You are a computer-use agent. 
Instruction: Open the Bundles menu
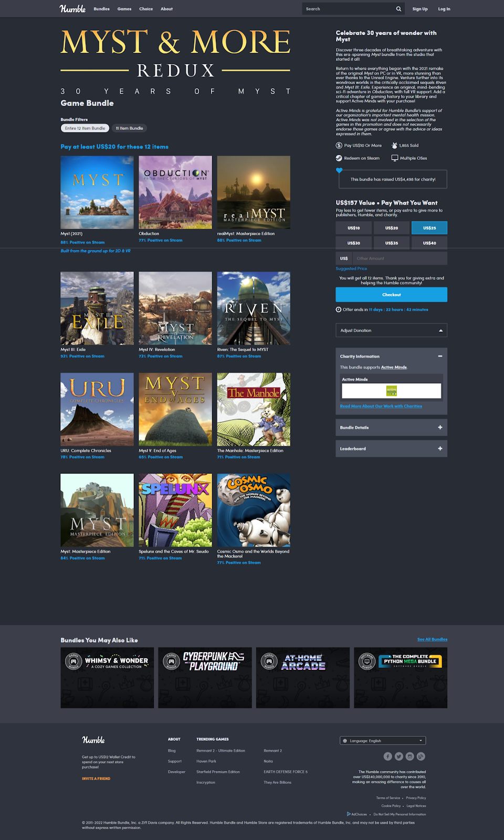coord(102,9)
